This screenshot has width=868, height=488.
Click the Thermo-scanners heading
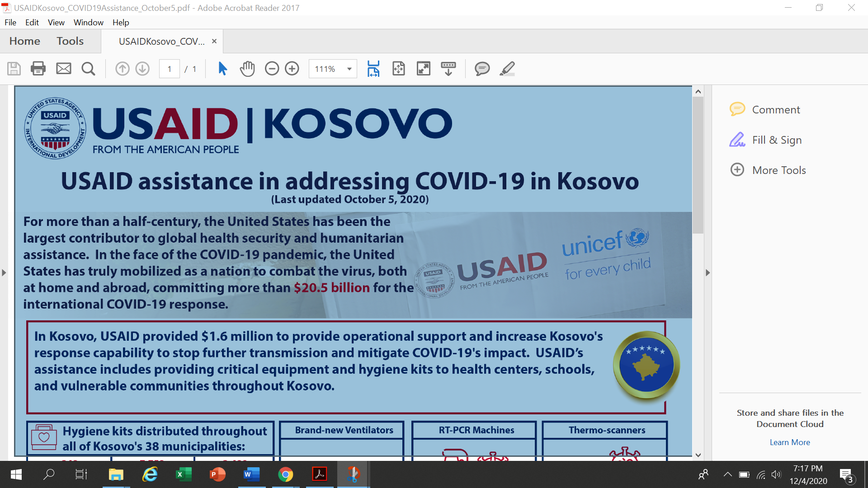607,430
